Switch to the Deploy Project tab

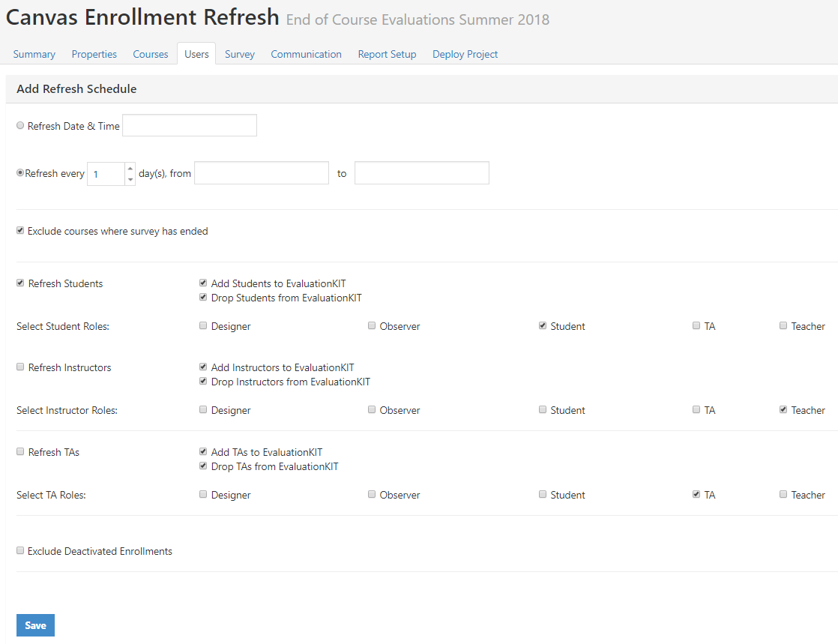465,54
